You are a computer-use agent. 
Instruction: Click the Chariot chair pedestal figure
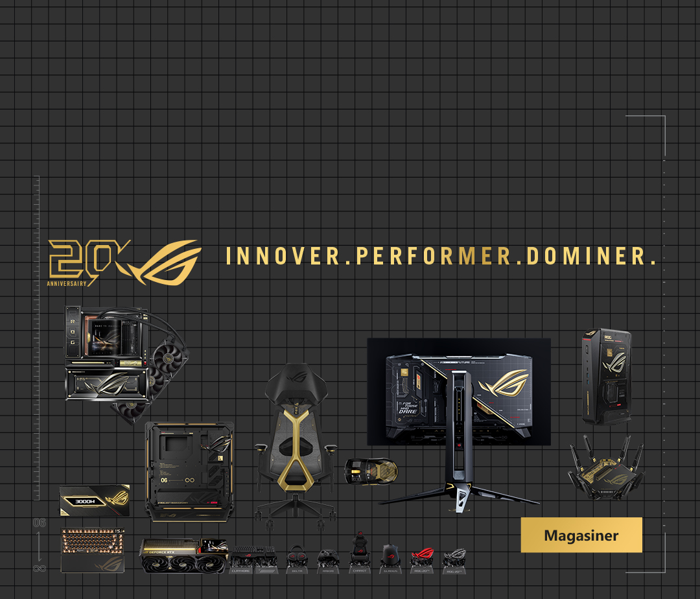coord(360,552)
